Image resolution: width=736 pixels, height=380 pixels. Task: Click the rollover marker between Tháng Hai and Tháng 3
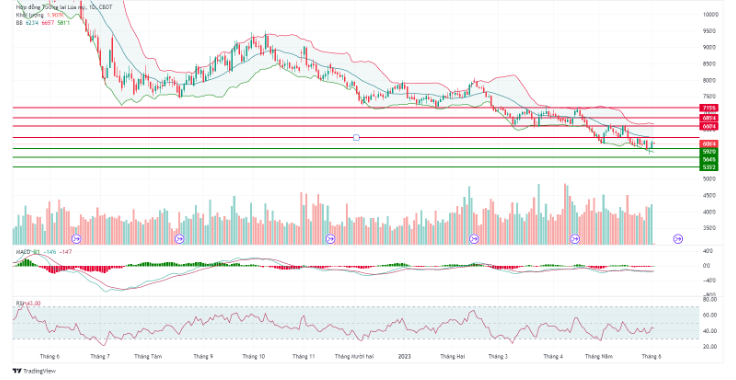point(474,239)
